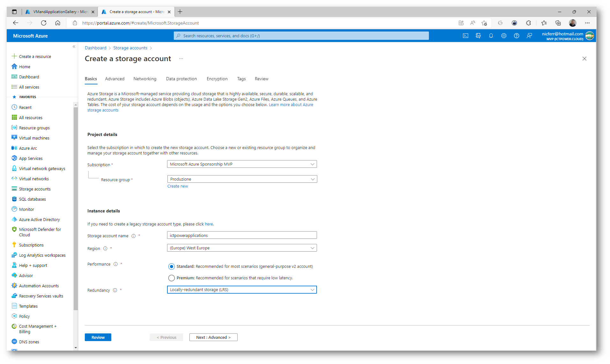
Task: Open the nicferr@hotmail.com account menu
Action: (x=568, y=36)
